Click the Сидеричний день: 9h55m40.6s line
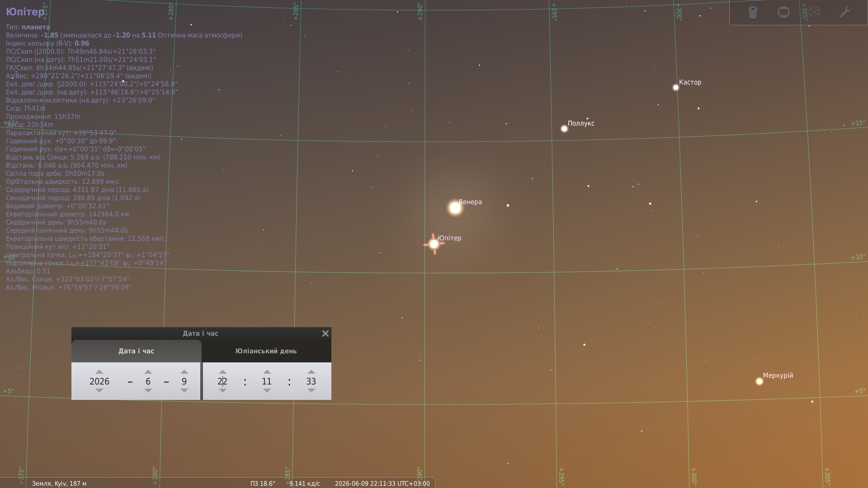 click(x=56, y=222)
